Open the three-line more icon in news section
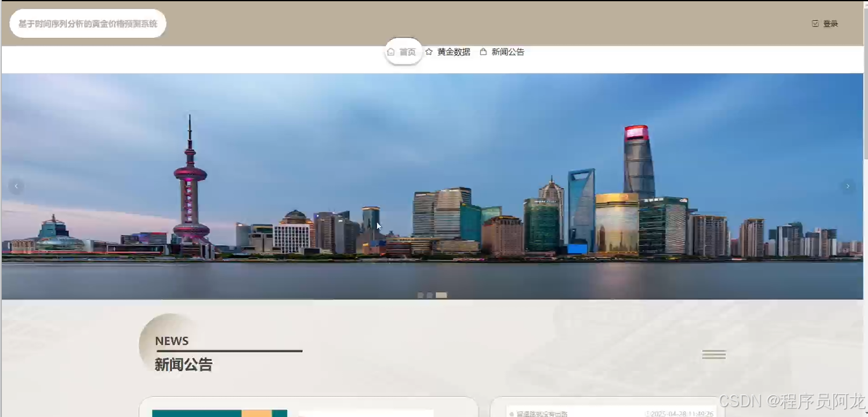868x417 pixels. click(x=714, y=354)
